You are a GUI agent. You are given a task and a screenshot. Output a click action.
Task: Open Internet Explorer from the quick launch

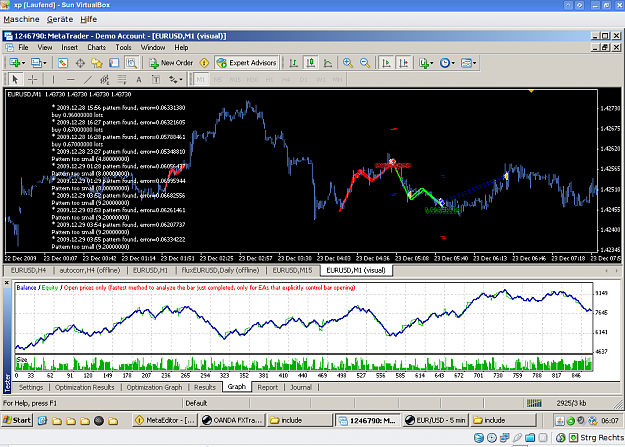tap(43, 420)
